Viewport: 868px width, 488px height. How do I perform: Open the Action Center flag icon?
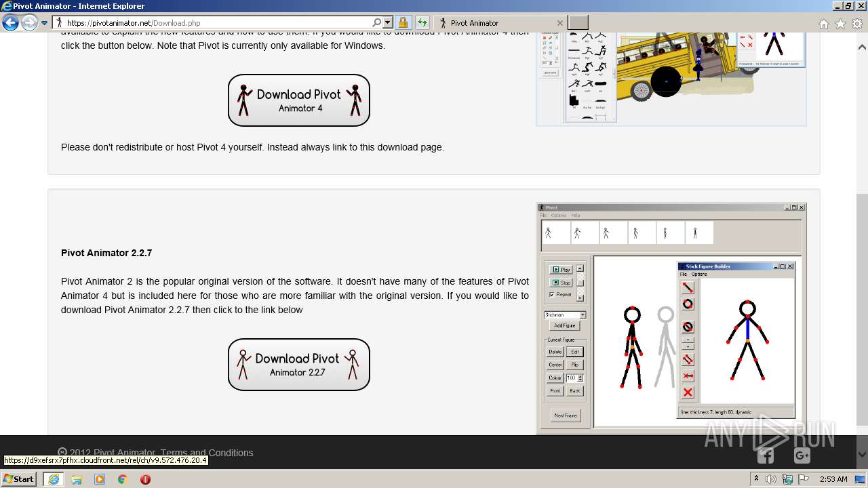(x=803, y=479)
